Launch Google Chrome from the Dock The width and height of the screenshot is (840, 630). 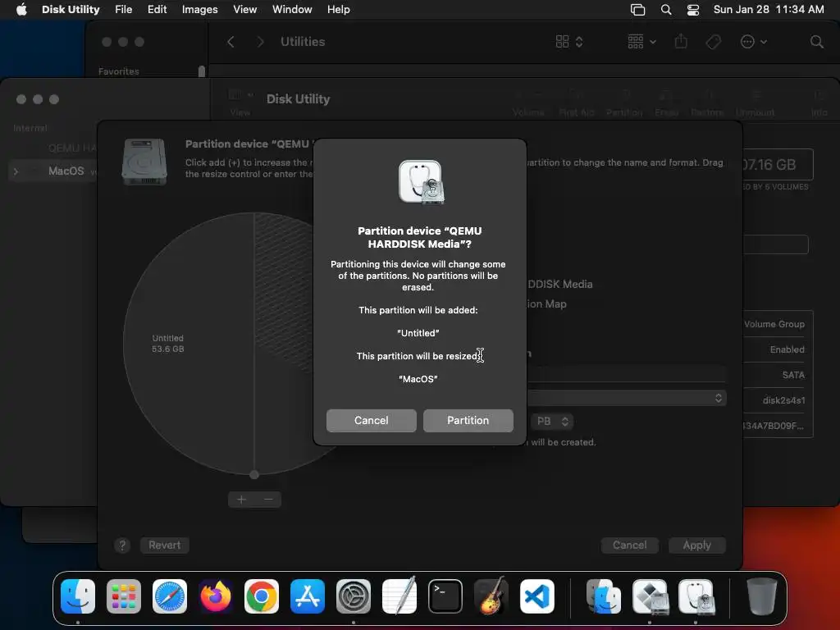(x=262, y=596)
